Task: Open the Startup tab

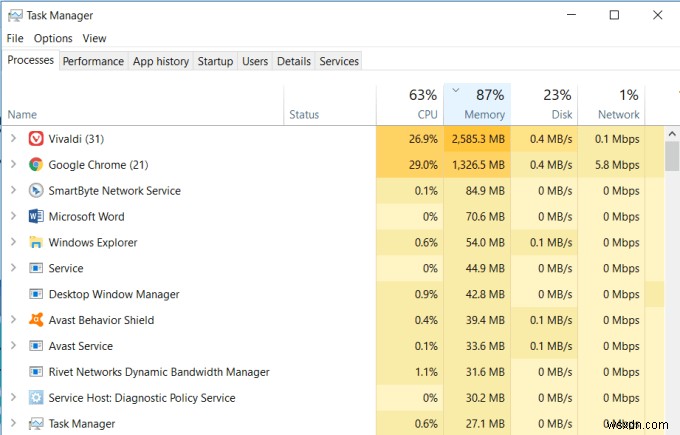Action: pos(215,61)
